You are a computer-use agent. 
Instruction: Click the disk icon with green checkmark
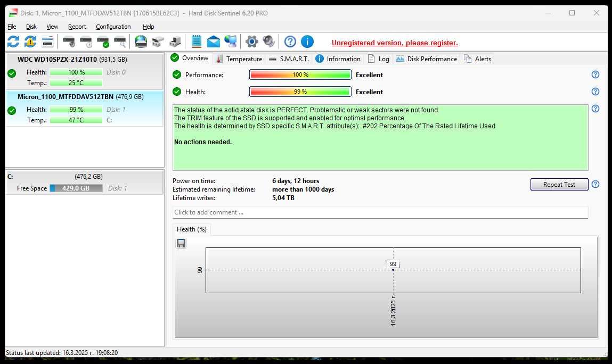point(103,42)
